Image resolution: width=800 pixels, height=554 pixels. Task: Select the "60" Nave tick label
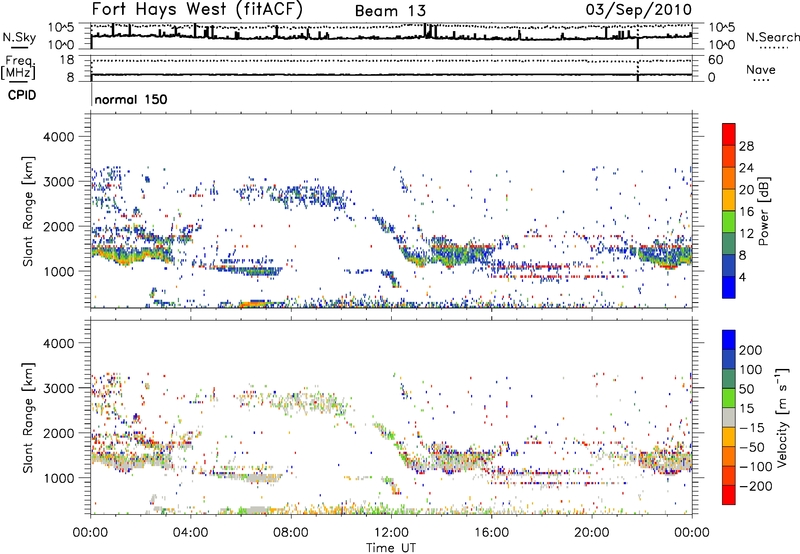715,60
